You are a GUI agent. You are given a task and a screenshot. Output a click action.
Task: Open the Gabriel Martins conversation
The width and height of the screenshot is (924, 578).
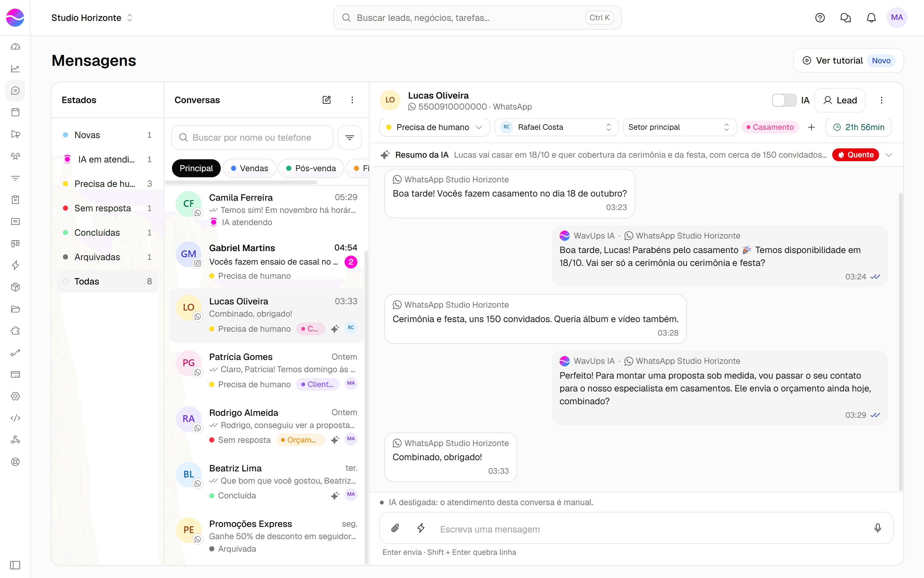click(266, 262)
